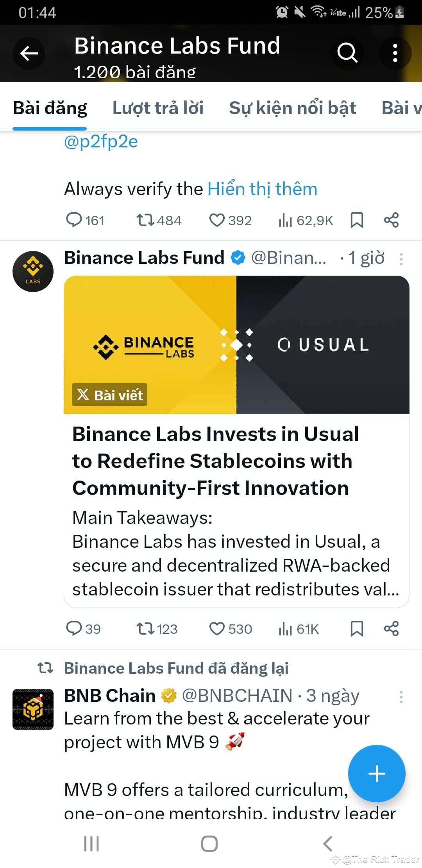Tap Hiển thị thêm to expand the post
This screenshot has height=868, width=422.
point(261,189)
